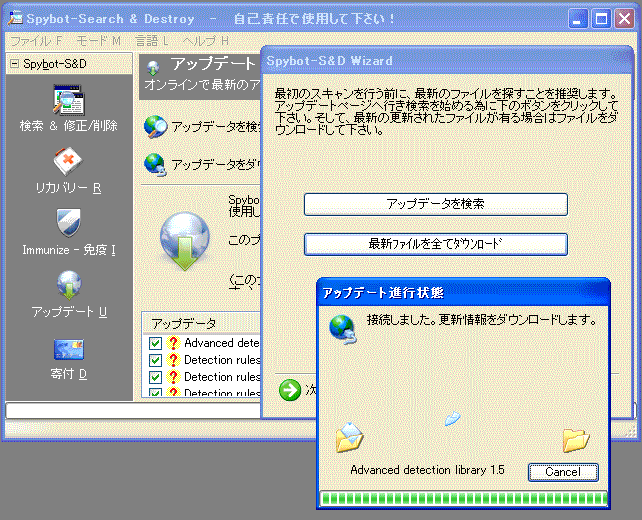Click the question mark icon on third Detection rules row
The width and height of the screenshot is (642, 520).
pyautogui.click(x=173, y=391)
